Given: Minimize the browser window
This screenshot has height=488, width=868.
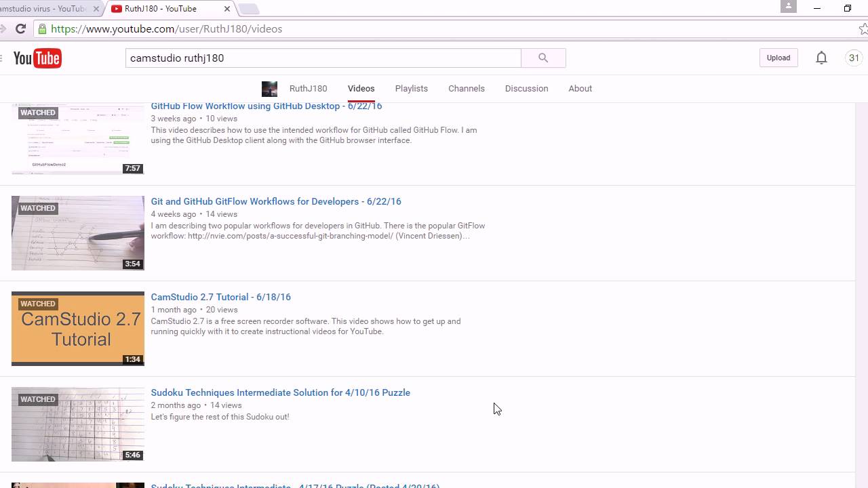Looking at the screenshot, I should [x=817, y=8].
